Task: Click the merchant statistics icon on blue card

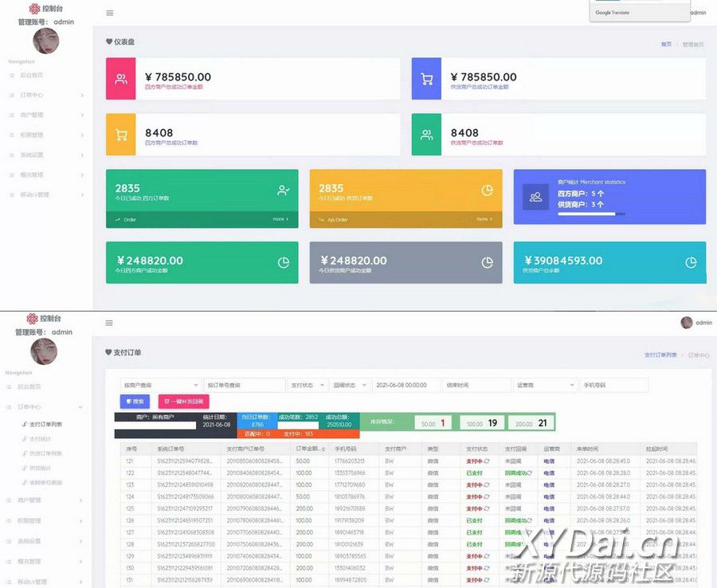Action: pyautogui.click(x=535, y=197)
